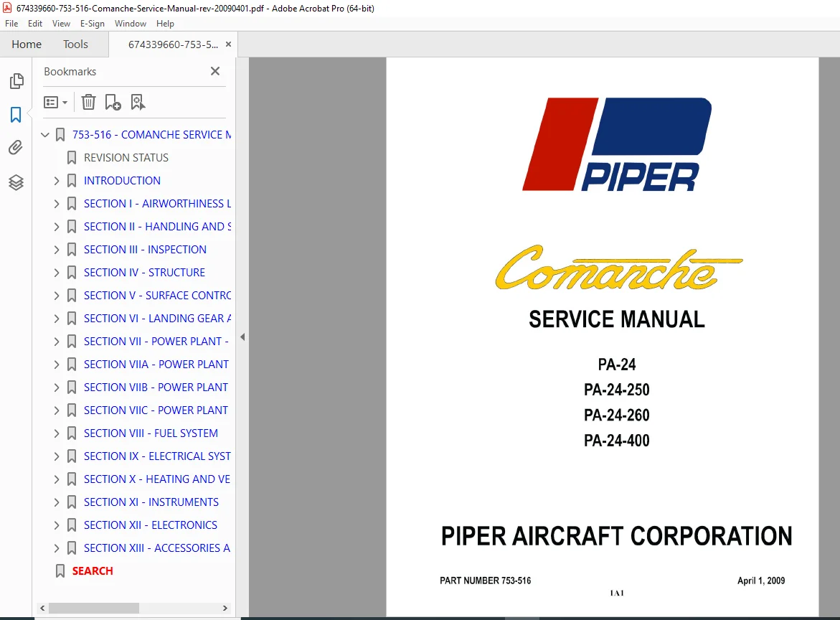Screen dimensions: 840x620
Task: Close the Bookmarks panel
Action: (215, 71)
